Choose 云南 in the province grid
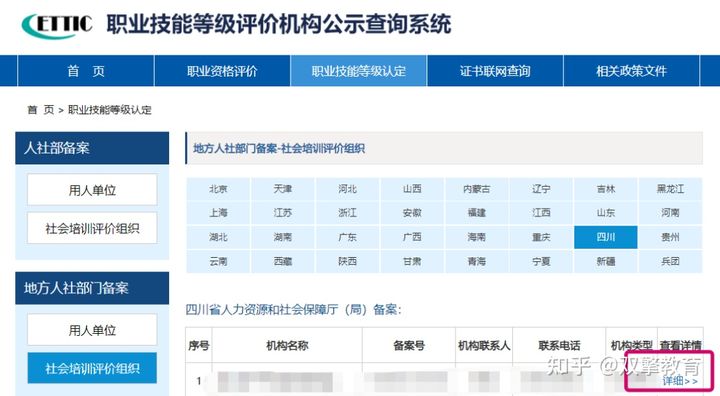The image size is (720, 396). point(218,261)
